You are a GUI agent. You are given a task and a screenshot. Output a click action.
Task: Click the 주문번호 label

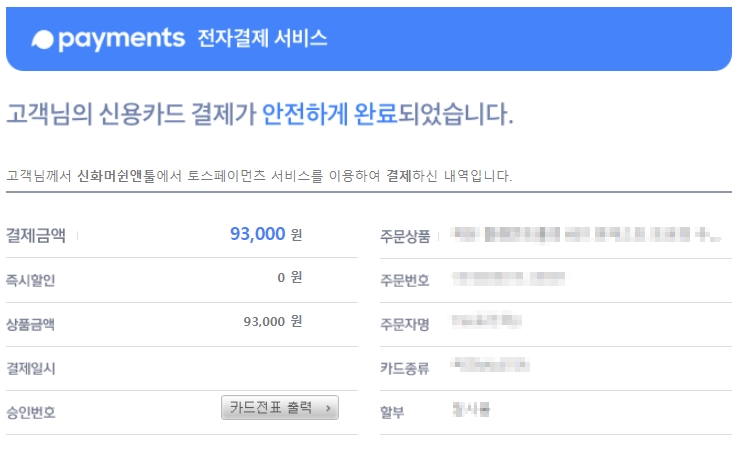[405, 280]
